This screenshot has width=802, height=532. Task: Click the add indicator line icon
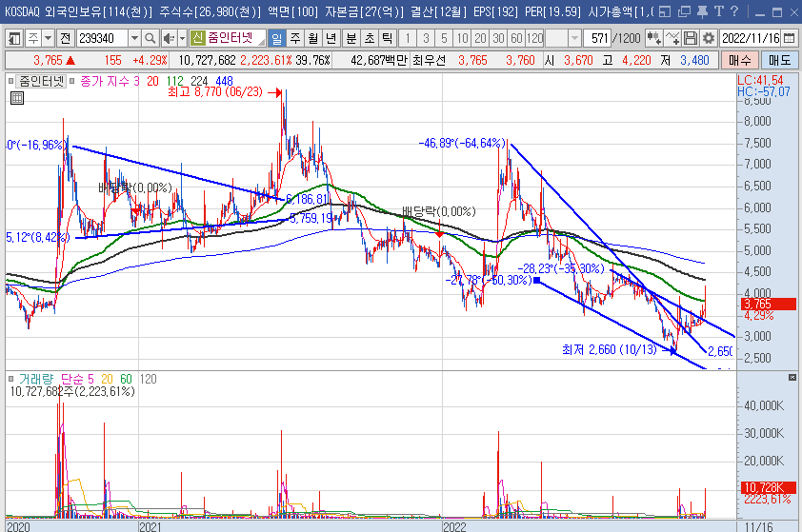[672, 38]
